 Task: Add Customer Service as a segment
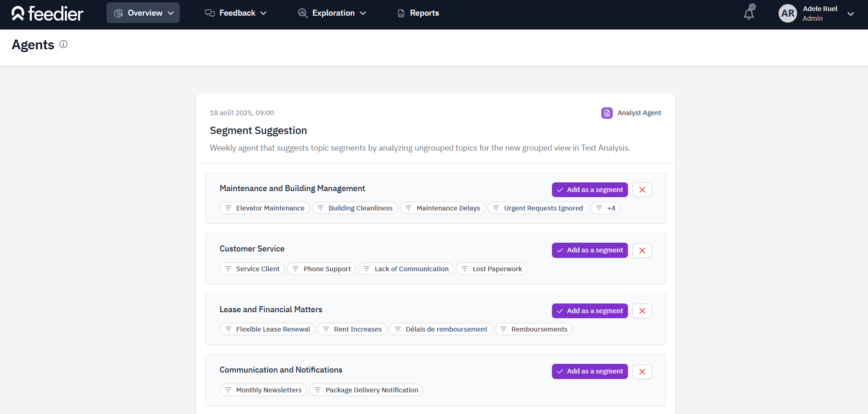590,250
